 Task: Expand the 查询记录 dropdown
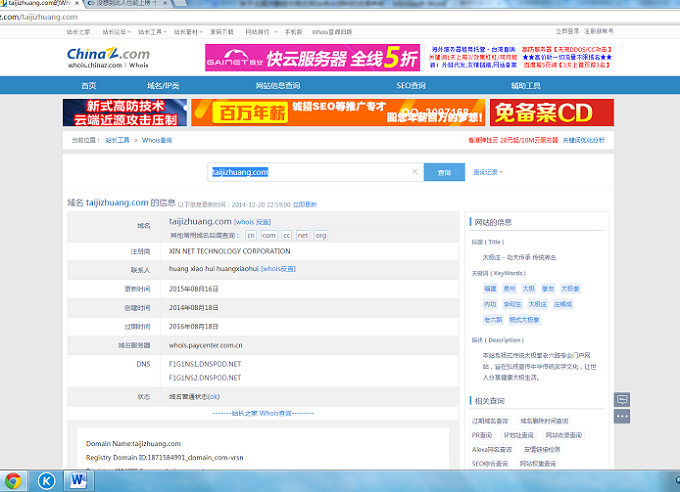click(x=487, y=172)
